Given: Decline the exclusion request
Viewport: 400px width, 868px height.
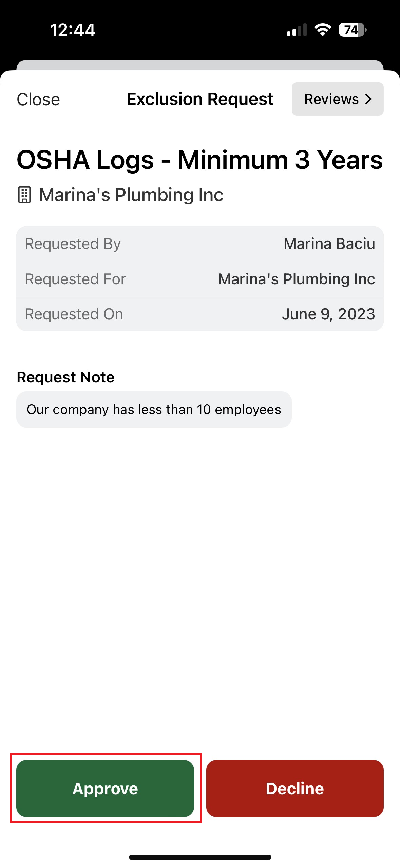Looking at the screenshot, I should click(x=295, y=788).
